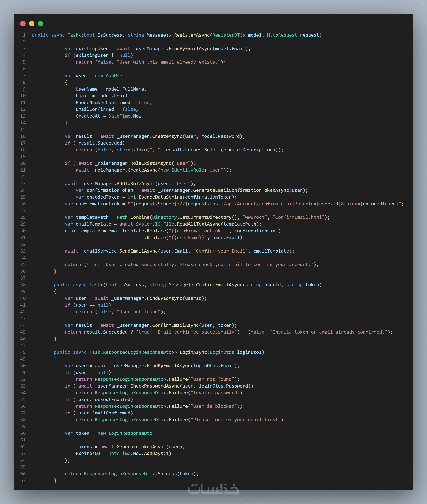Click the AppUser type name

coord(115,76)
